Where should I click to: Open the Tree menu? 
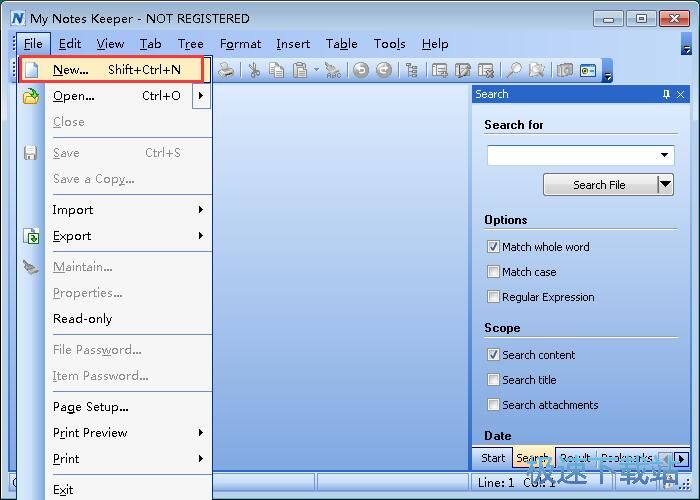[x=191, y=44]
